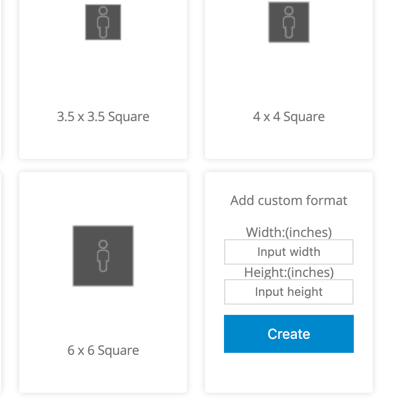The width and height of the screenshot is (399, 419).
Task: Click person silhouette in 3.5 x 3.5 preview
Action: [103, 22]
